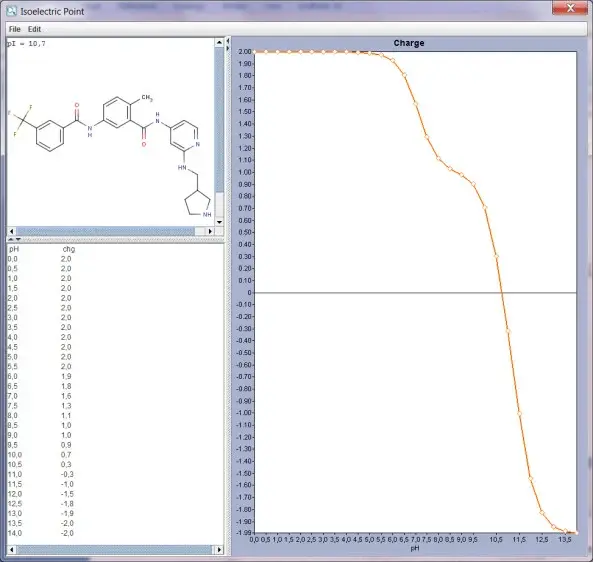Click charge value 1,6 in table
The height and width of the screenshot is (562, 593).
click(66, 396)
